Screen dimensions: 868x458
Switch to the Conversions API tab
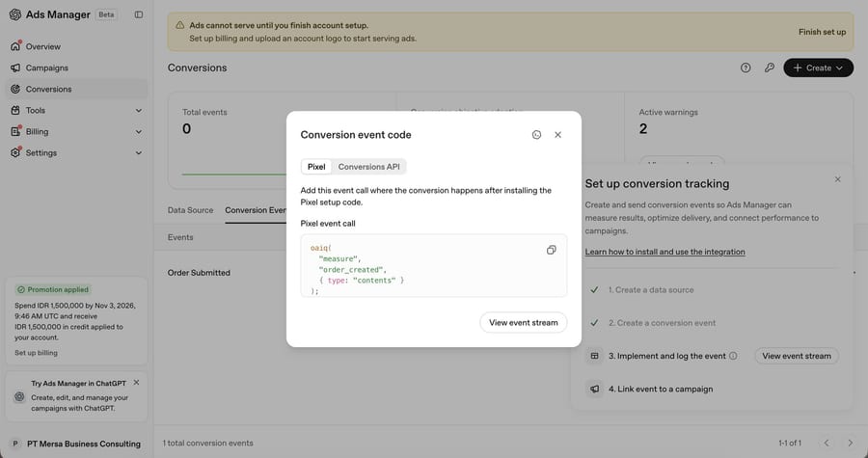click(368, 167)
